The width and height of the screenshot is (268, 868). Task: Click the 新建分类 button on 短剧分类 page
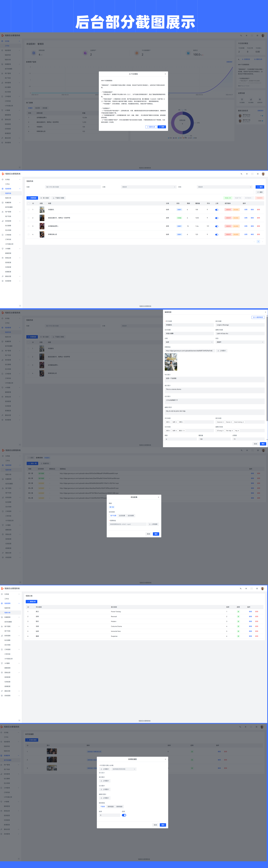[x=32, y=602]
